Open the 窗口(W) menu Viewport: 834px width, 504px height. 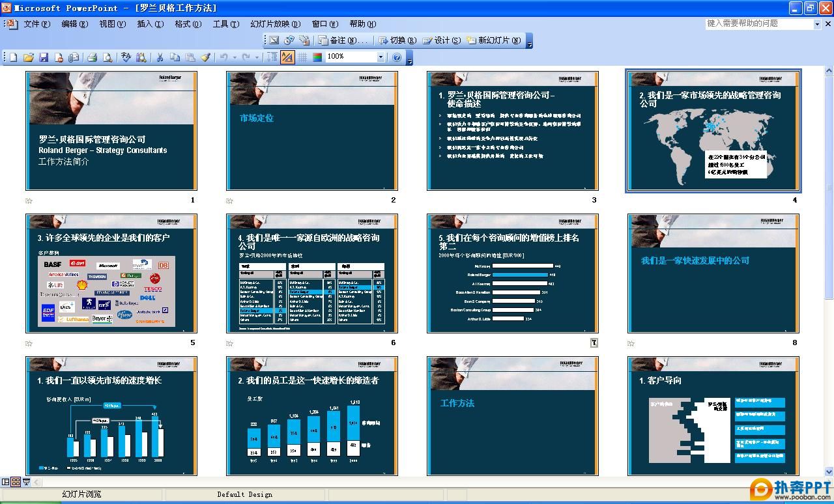[324, 24]
